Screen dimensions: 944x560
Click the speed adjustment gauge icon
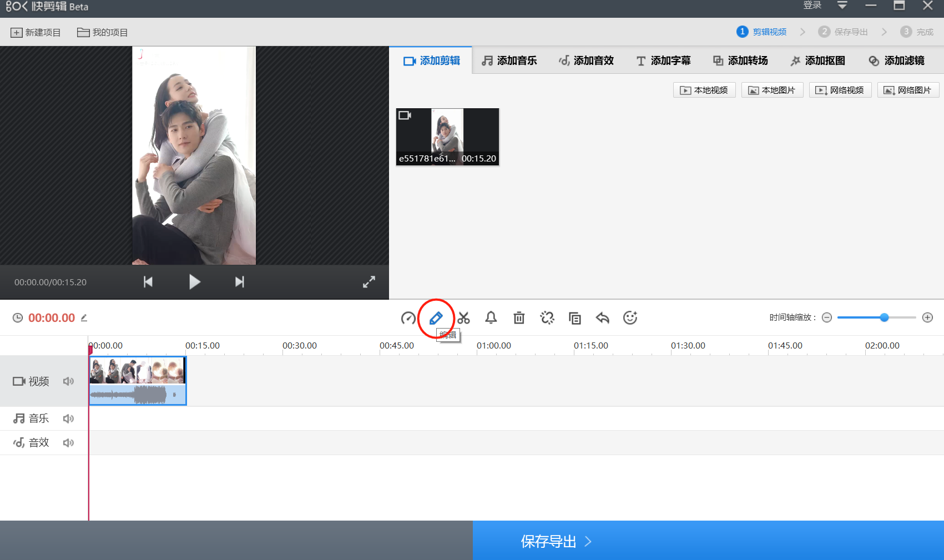tap(408, 318)
